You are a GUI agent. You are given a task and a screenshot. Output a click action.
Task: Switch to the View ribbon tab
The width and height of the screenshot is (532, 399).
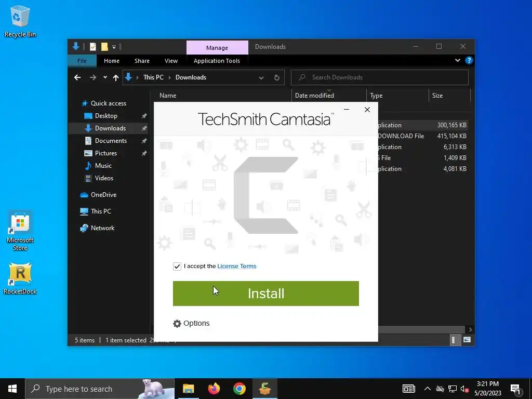[171, 61]
